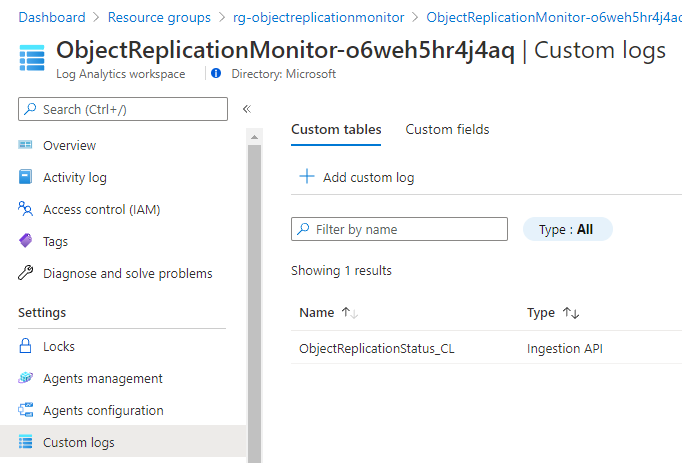Image resolution: width=682 pixels, height=463 pixels.
Task: Click the Directory info icon
Action: click(216, 73)
